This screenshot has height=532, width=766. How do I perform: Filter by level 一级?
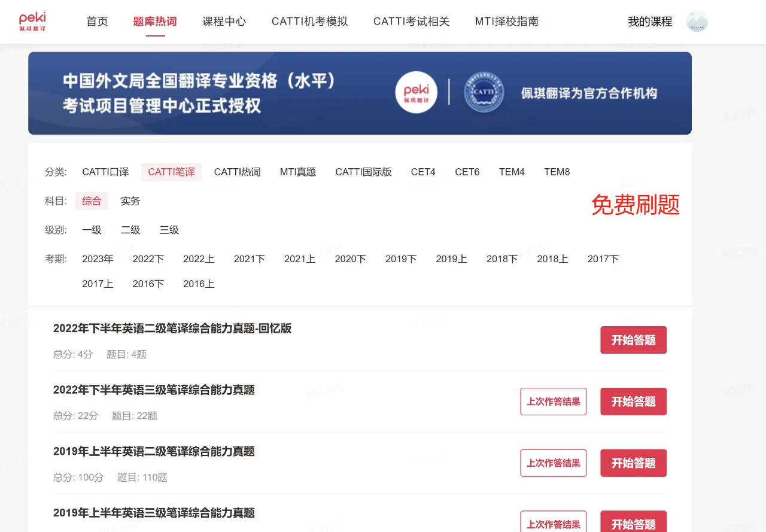pos(92,230)
